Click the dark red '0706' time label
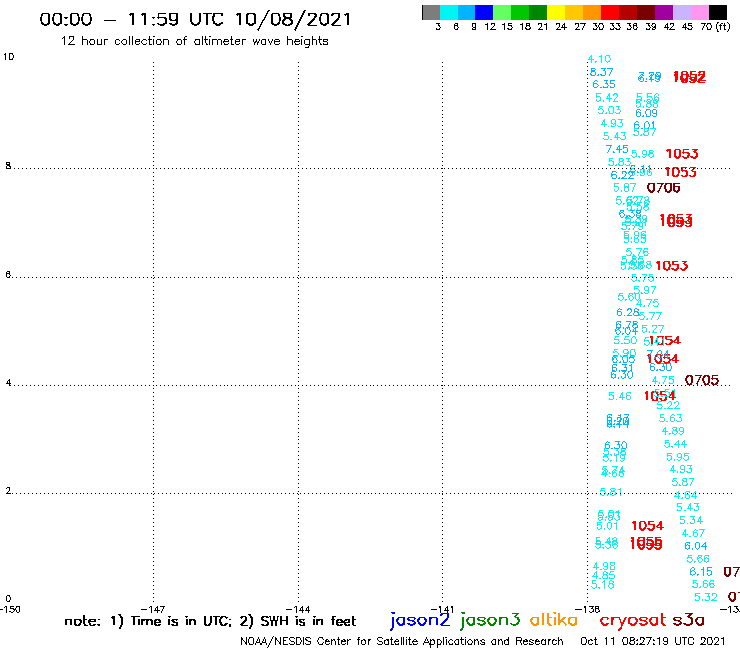The image size is (740, 650). [664, 188]
